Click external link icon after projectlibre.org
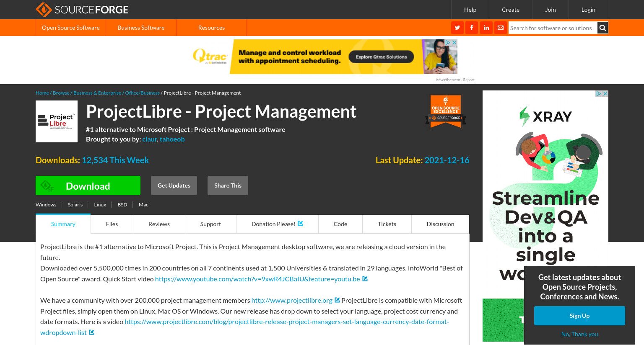The width and height of the screenshot is (644, 345). coord(338,300)
